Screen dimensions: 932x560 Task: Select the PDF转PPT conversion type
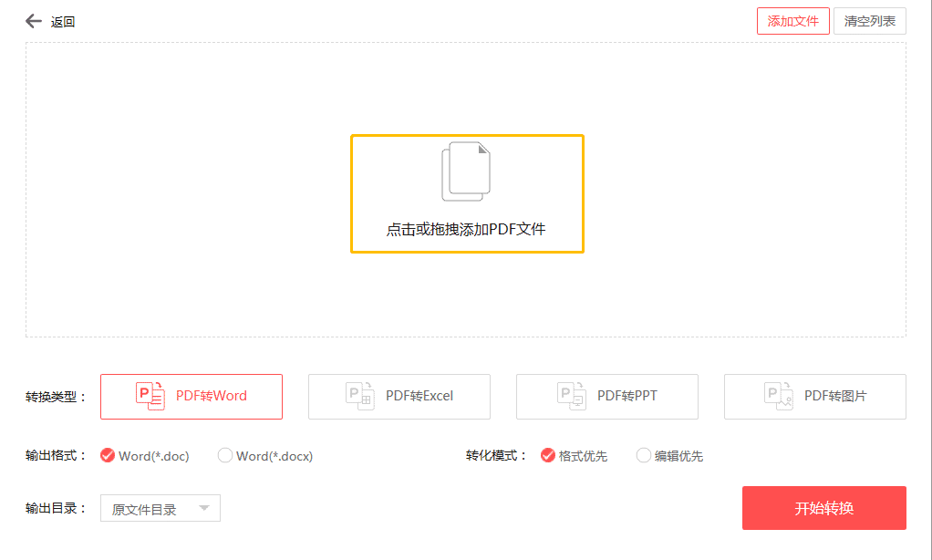point(606,397)
